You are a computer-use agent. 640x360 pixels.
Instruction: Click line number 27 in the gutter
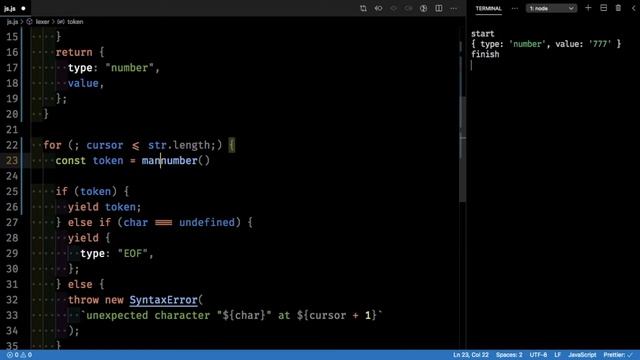tap(12, 222)
